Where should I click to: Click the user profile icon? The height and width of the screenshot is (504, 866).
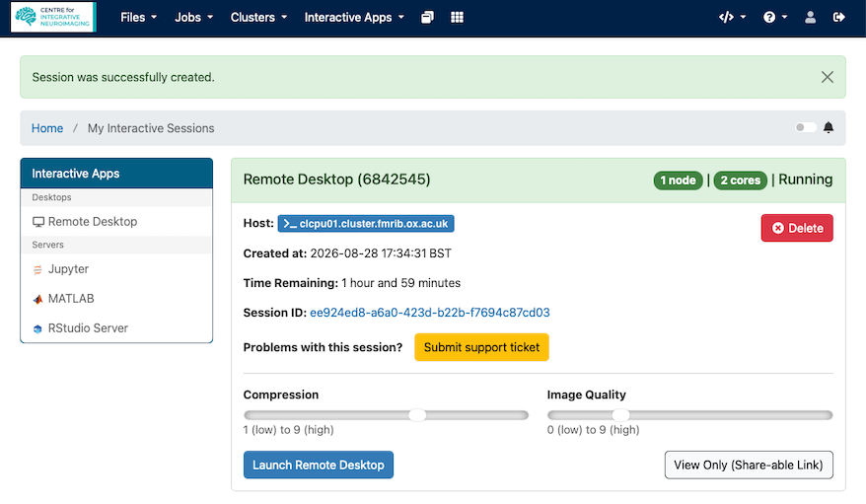click(x=810, y=17)
